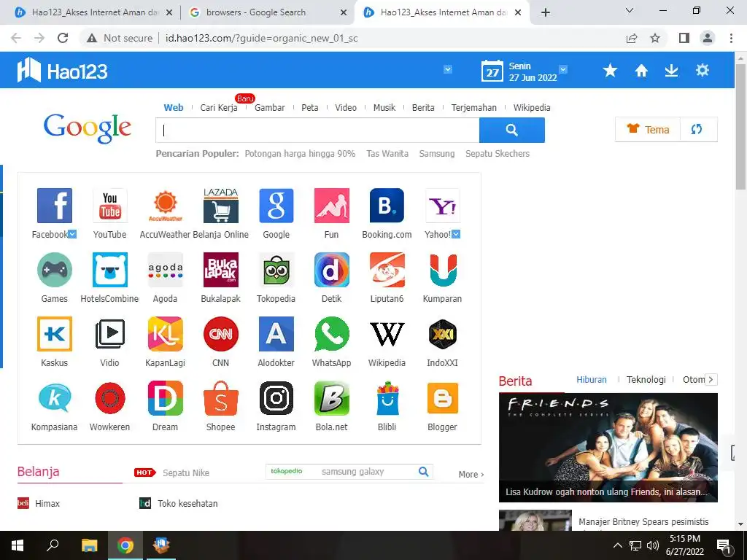
Task: Select the Gambar search tab
Action: tap(270, 108)
